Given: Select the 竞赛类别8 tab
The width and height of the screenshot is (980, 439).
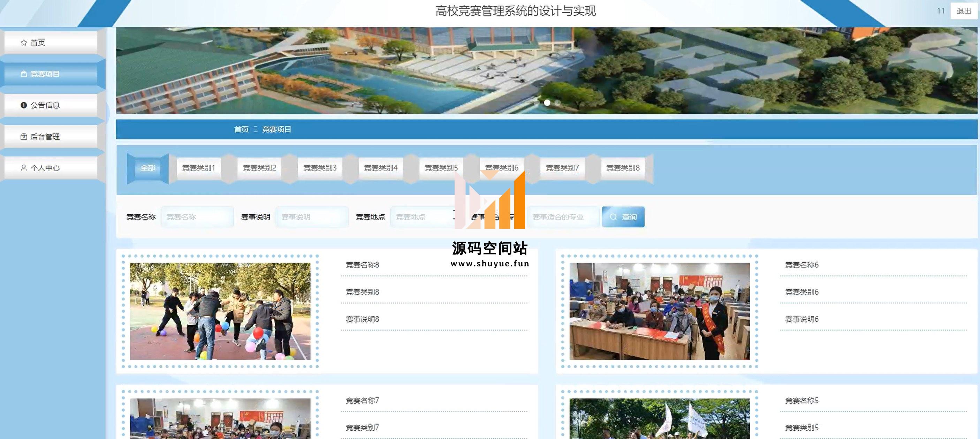Looking at the screenshot, I should coord(623,168).
